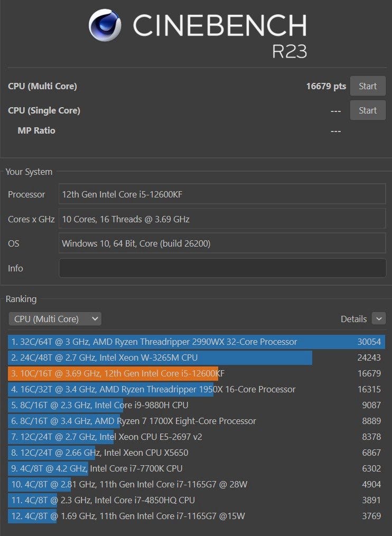Click score 16315 in ranking list

(369, 389)
